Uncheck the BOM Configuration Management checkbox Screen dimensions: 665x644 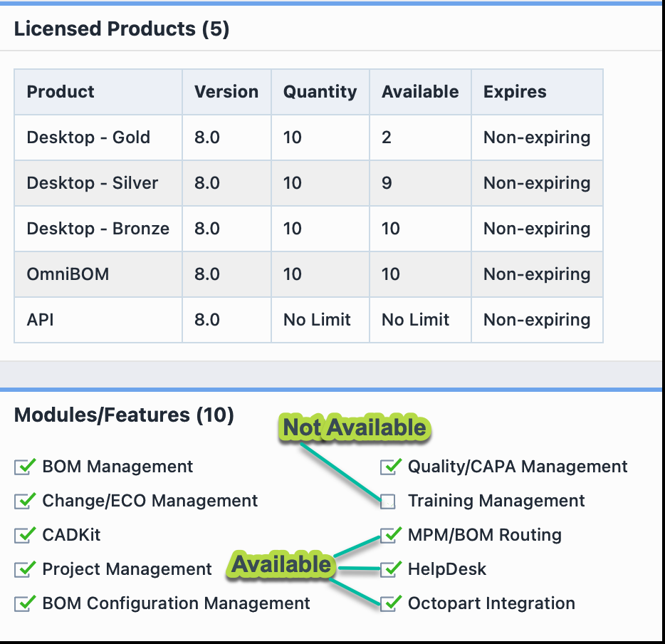23,603
